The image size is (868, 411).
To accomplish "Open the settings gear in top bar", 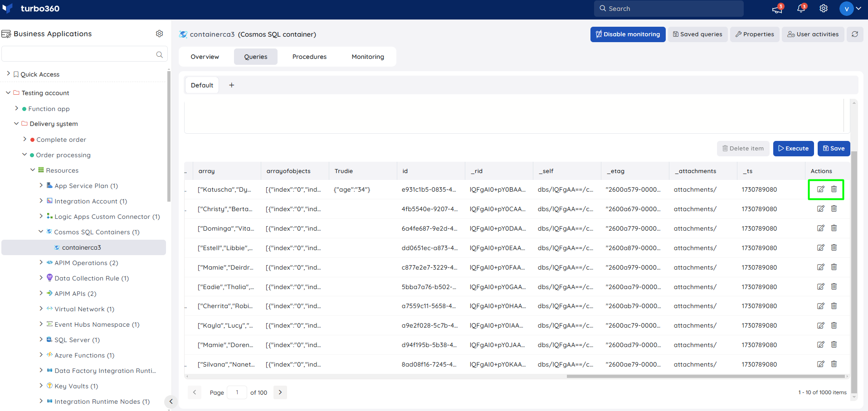I will click(x=824, y=9).
